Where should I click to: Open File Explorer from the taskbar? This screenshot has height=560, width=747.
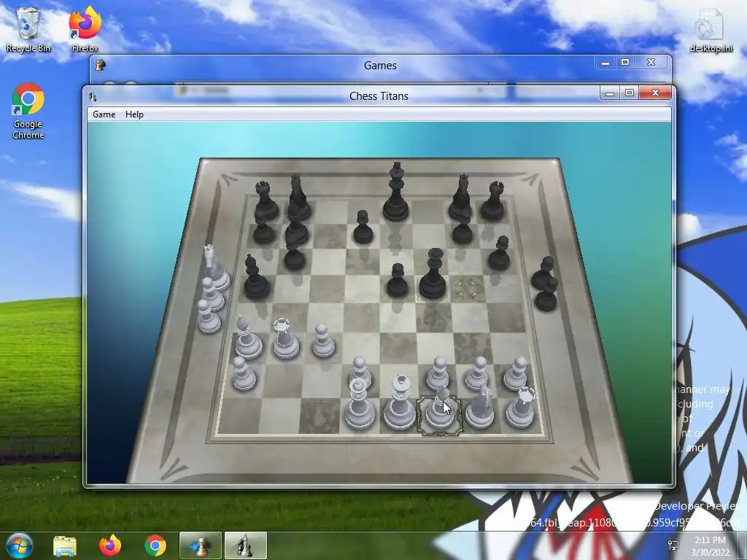click(x=65, y=545)
